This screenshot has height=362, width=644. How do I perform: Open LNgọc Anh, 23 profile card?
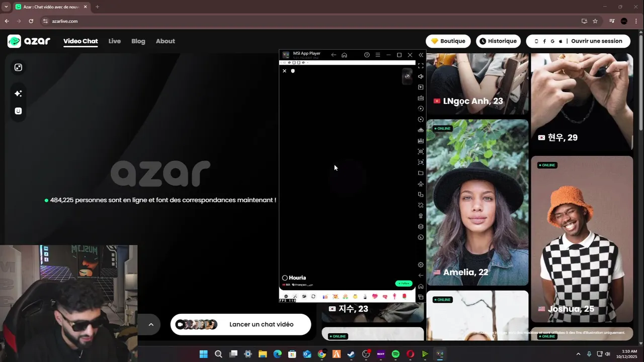tap(477, 84)
